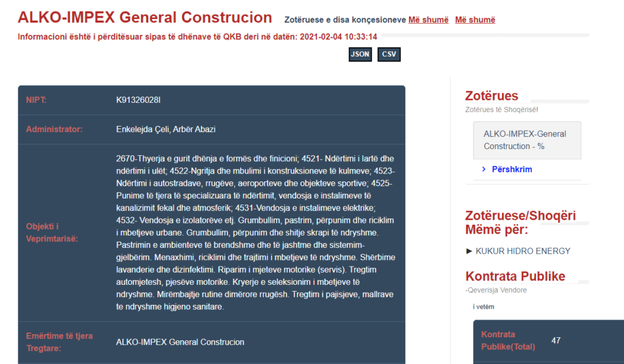Click the NIPT field label
Screen dimensions: 624x364
36,100
